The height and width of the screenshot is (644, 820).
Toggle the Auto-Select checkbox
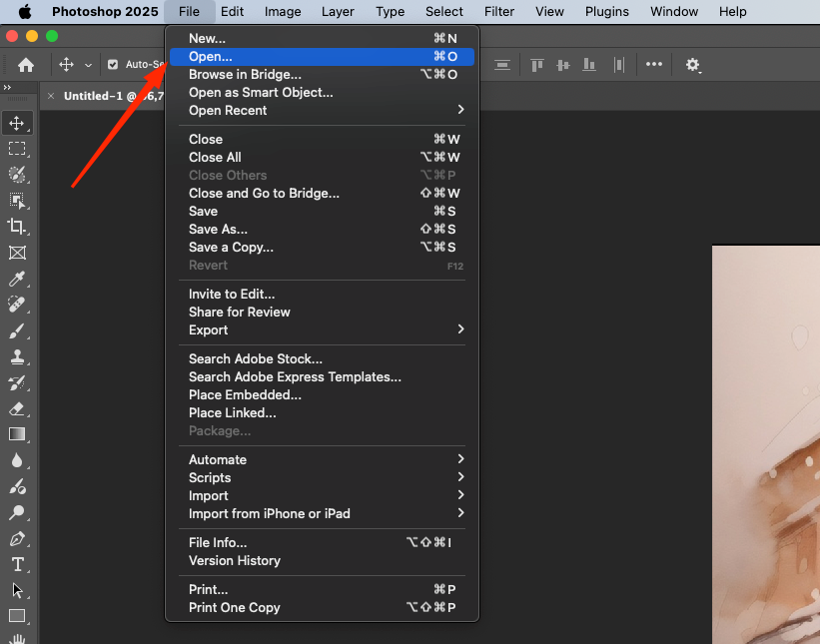click(x=113, y=65)
